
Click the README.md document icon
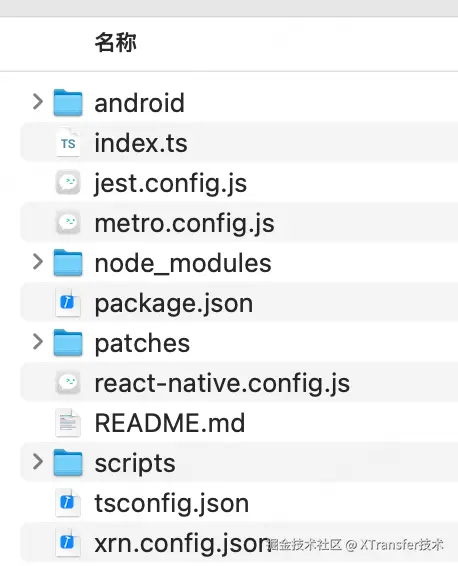point(68,423)
